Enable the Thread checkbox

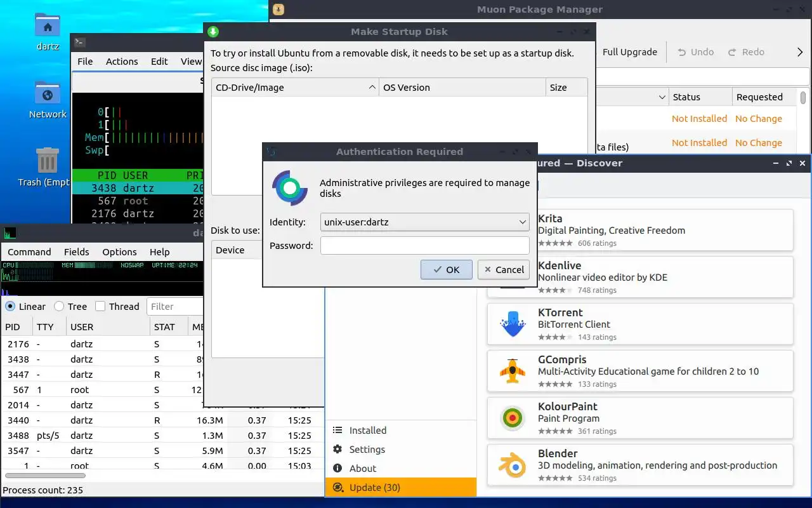(x=100, y=306)
